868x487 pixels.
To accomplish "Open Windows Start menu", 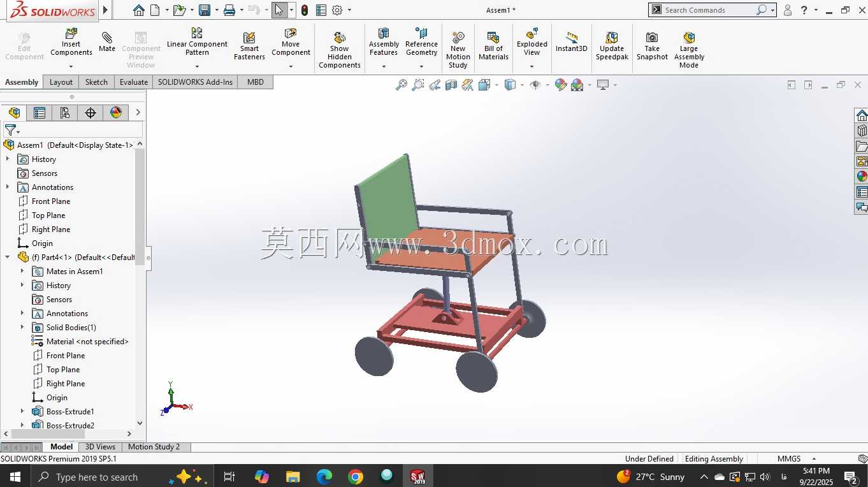I will pos(15,476).
